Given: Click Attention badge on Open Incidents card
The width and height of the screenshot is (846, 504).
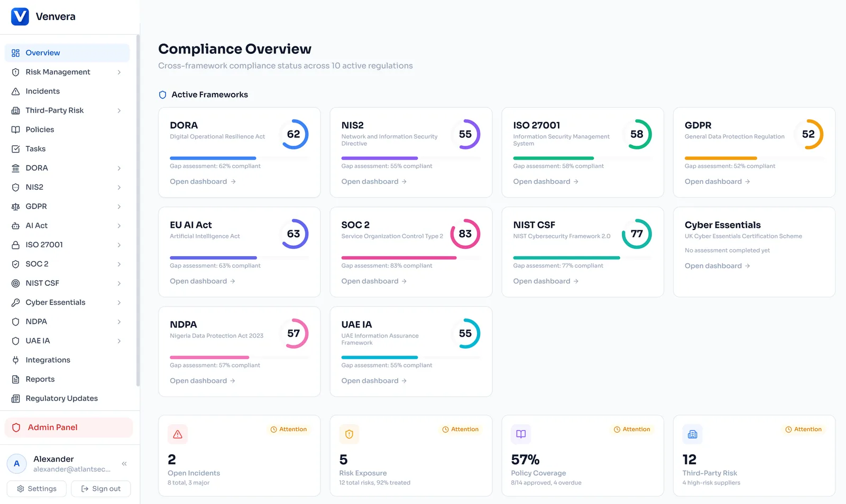Looking at the screenshot, I should [289, 430].
